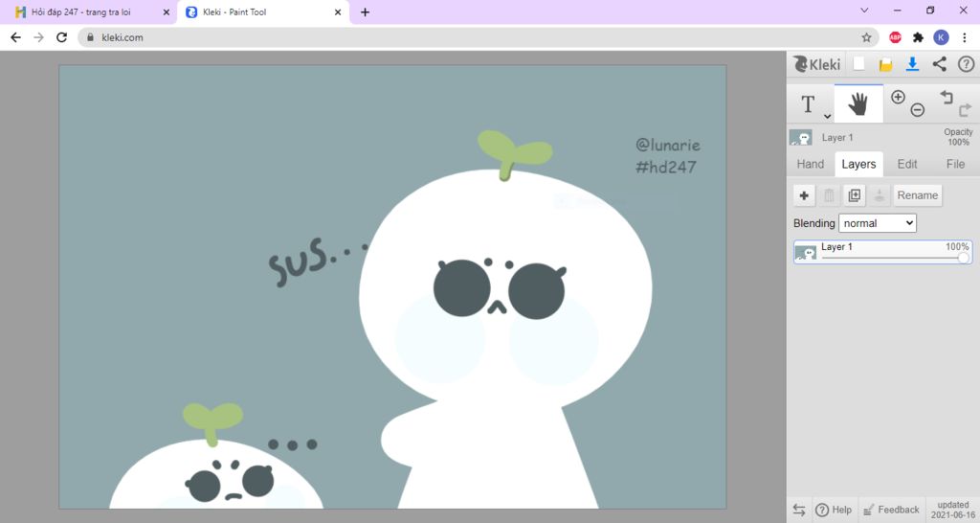The width and height of the screenshot is (980, 523).
Task: Zoom out with the minus magnifier
Action: tap(917, 110)
